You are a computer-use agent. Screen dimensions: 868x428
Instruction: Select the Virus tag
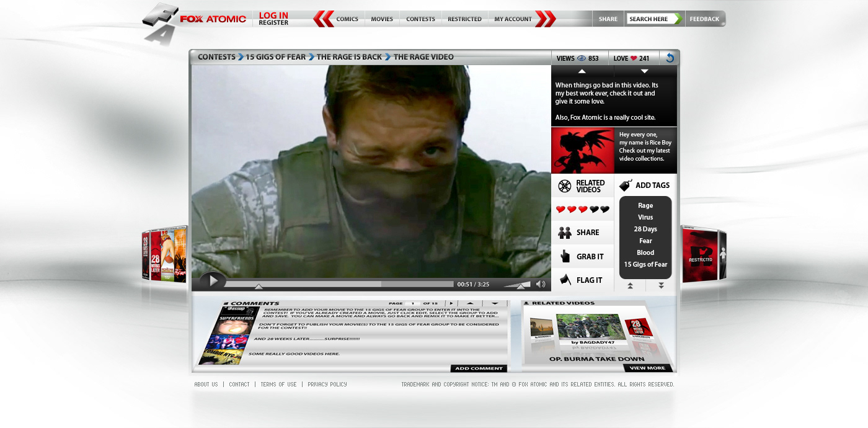pyautogui.click(x=645, y=218)
